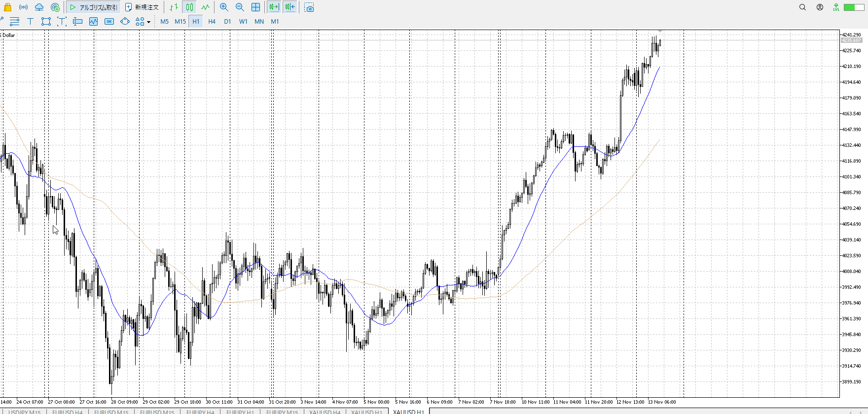This screenshot has height=414, width=868.
Task: Click the New Order (新規注文) button
Action: click(x=142, y=7)
